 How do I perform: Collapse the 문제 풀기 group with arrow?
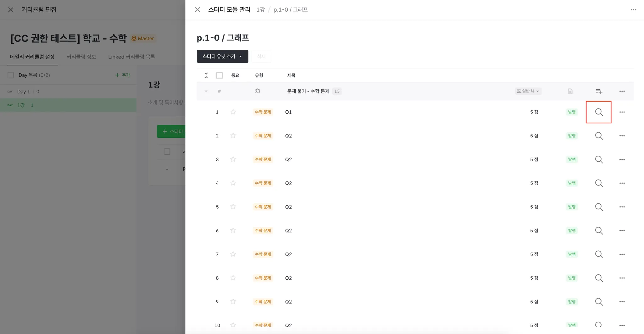point(206,91)
